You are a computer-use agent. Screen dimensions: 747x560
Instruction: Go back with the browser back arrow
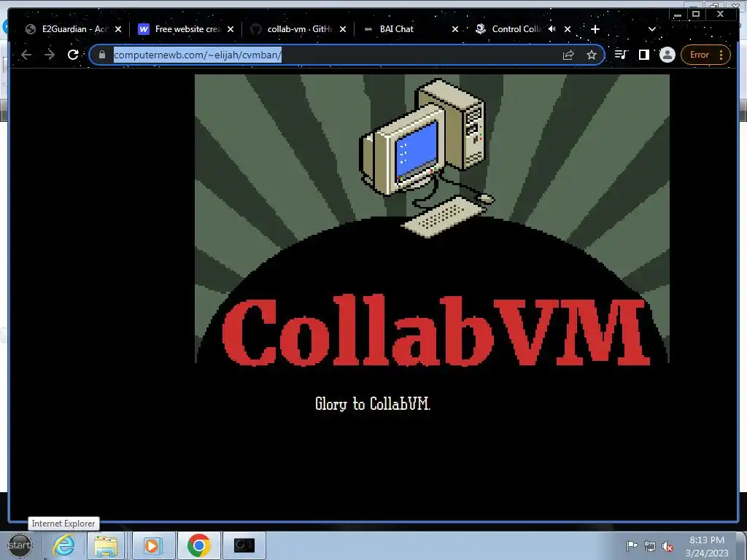point(26,55)
